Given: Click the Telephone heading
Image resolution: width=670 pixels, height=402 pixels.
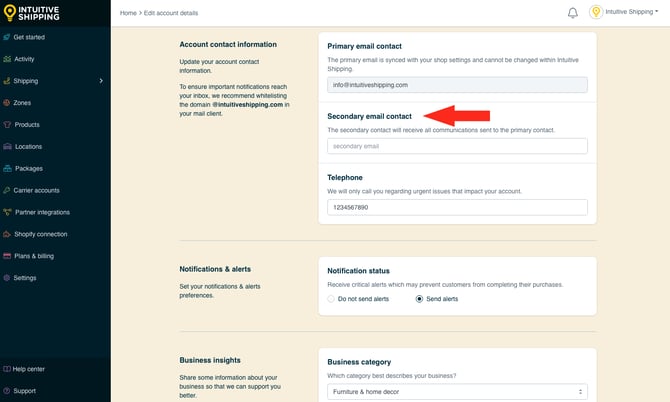Looking at the screenshot, I should [345, 177].
